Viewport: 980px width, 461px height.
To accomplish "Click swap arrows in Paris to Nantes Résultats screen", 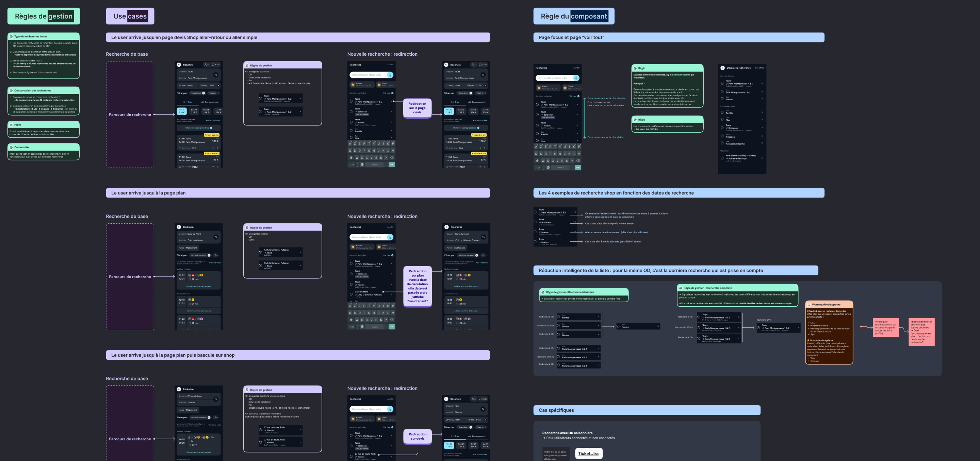I will pos(483,409).
